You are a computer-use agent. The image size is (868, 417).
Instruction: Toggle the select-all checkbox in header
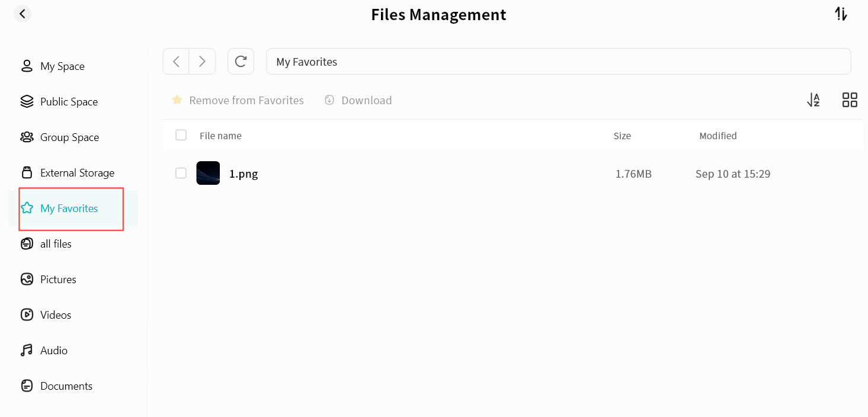pyautogui.click(x=181, y=135)
